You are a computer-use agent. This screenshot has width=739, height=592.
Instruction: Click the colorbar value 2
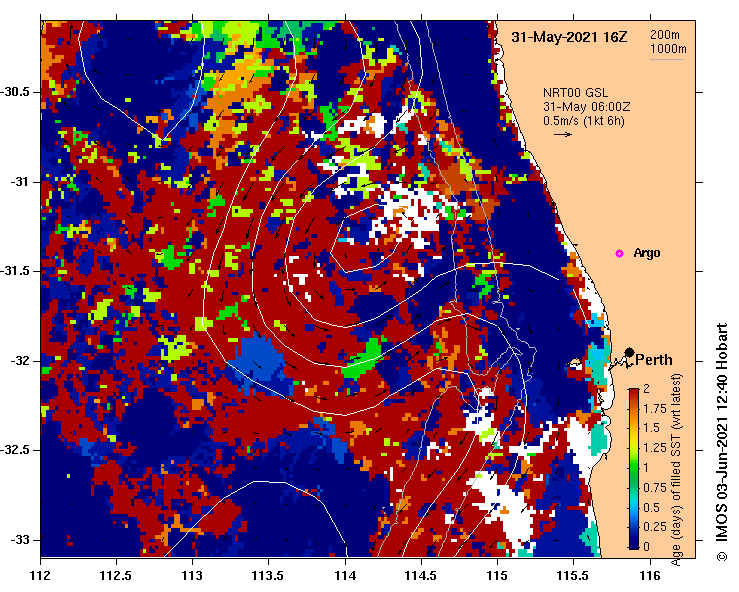[646, 388]
